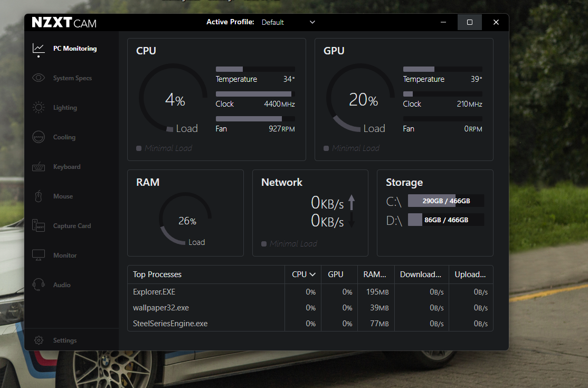The height and width of the screenshot is (388, 588).
Task: Click the CPU fan 927 RPM value
Action: click(282, 129)
